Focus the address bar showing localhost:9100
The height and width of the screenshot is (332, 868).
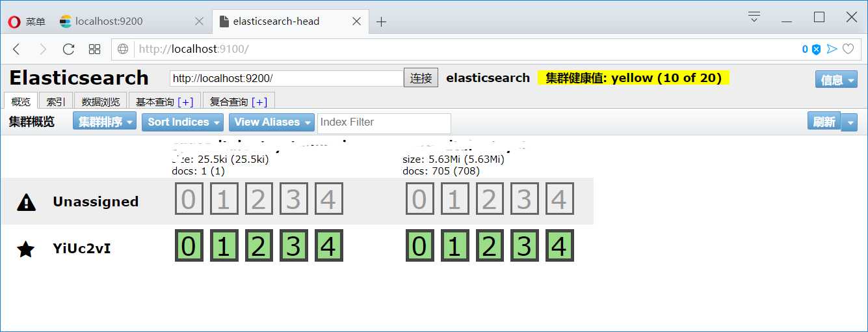pyautogui.click(x=455, y=49)
